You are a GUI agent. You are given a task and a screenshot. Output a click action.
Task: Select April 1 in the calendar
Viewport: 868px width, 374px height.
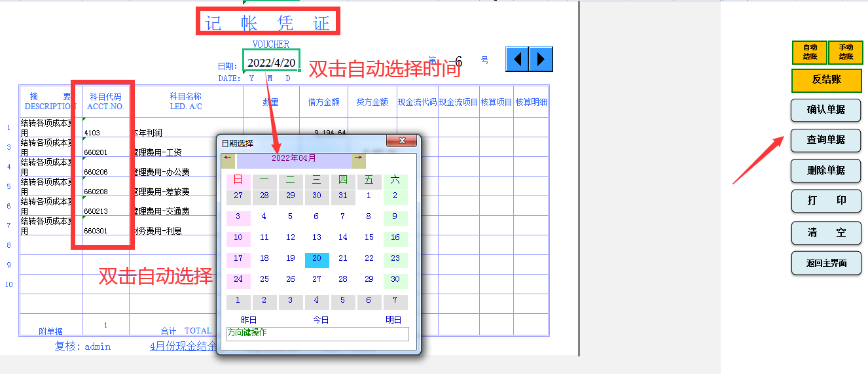click(x=369, y=197)
